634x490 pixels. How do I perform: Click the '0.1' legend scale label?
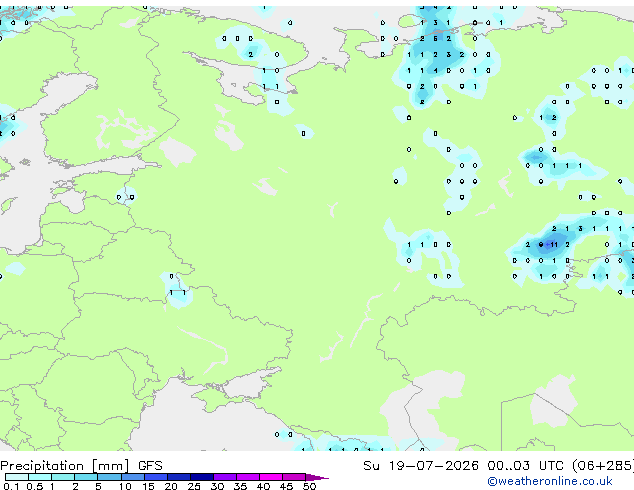11,486
